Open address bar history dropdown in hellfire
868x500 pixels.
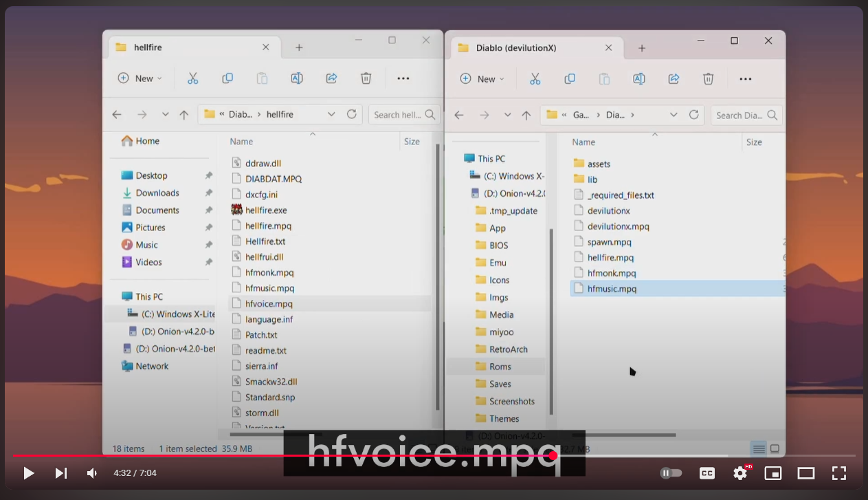tap(331, 114)
